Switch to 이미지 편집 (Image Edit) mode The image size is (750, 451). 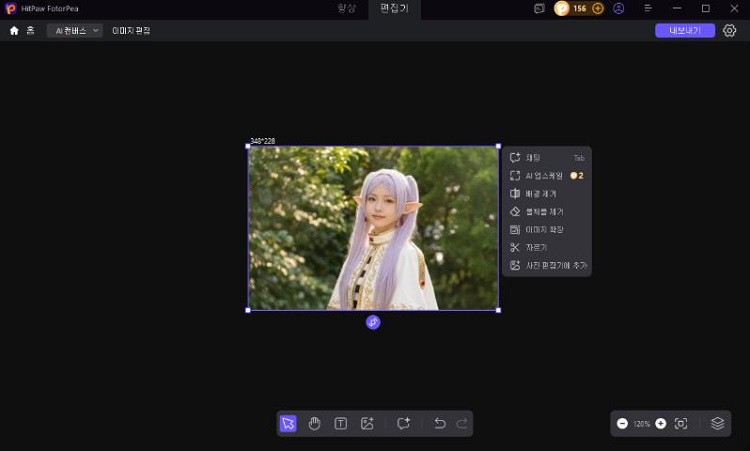coord(131,31)
